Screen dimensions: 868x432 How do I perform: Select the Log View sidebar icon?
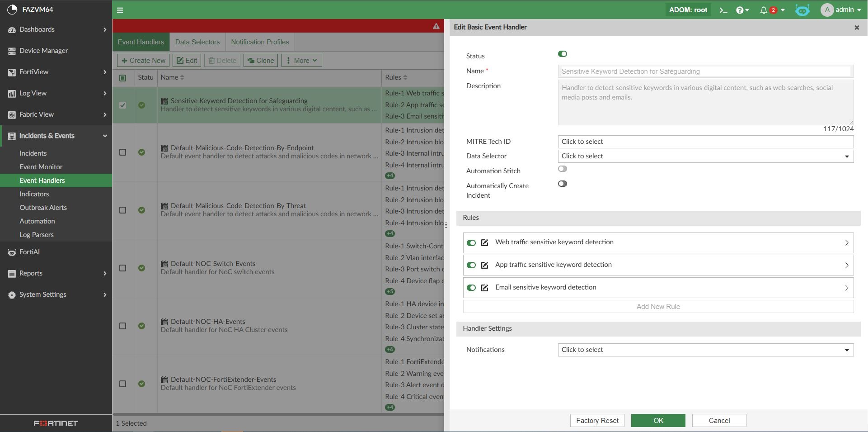coord(11,93)
